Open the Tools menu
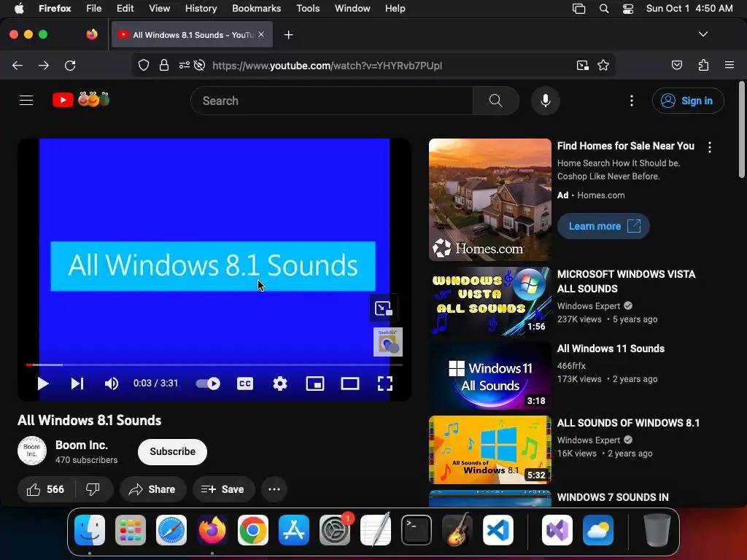This screenshot has height=560, width=747. click(308, 8)
